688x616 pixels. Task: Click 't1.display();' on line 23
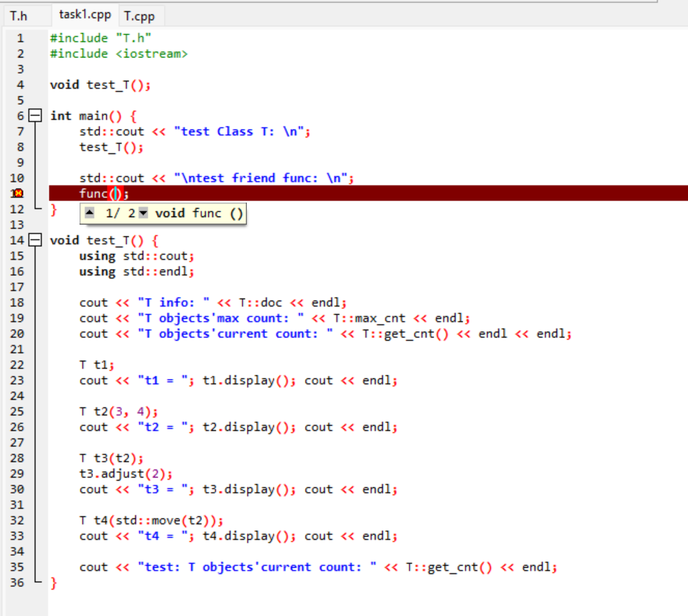(x=249, y=380)
